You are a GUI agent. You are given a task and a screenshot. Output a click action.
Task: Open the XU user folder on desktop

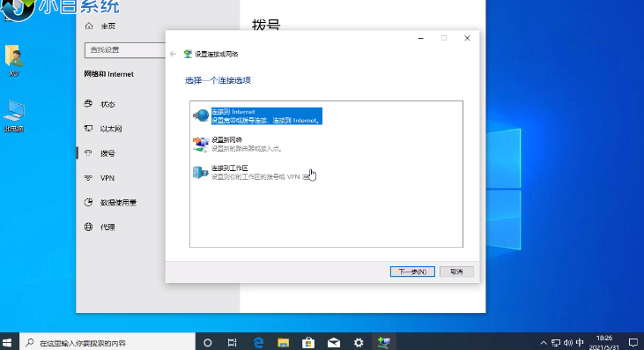[13, 61]
